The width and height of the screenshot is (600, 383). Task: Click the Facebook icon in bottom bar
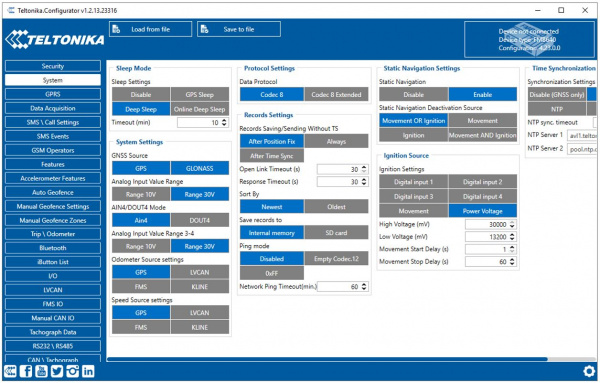26,371
